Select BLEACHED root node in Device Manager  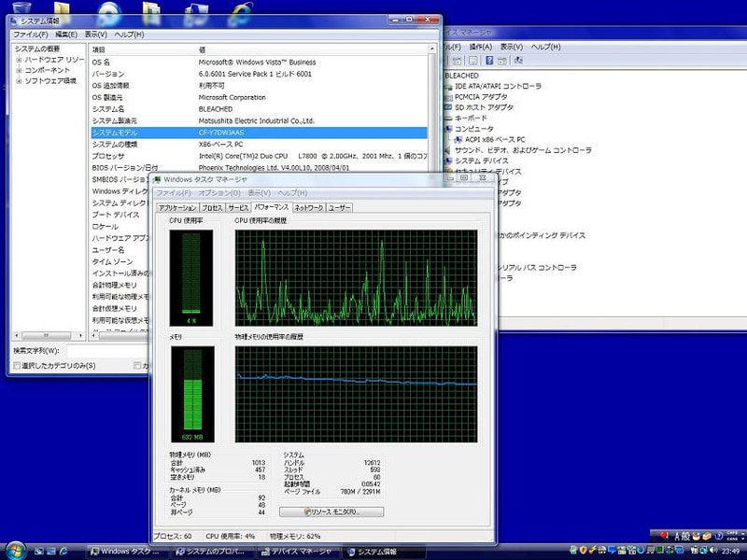point(461,76)
